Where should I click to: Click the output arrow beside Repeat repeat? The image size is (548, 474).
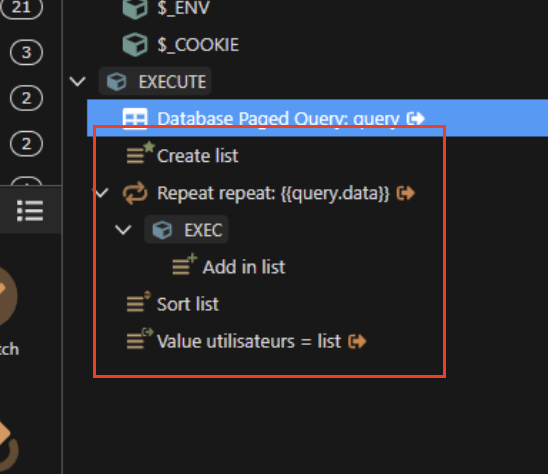tap(406, 193)
